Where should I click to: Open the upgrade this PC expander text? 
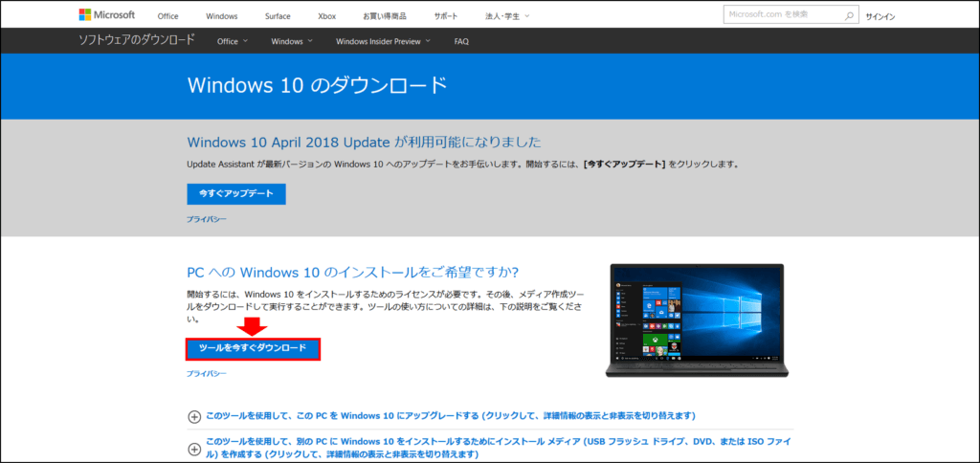click(x=451, y=415)
